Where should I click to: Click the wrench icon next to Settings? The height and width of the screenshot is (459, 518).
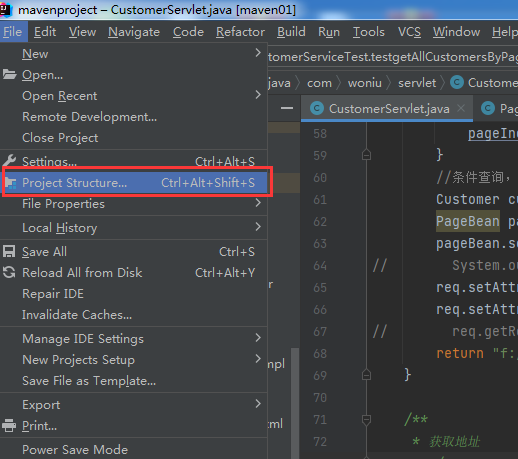pos(9,160)
